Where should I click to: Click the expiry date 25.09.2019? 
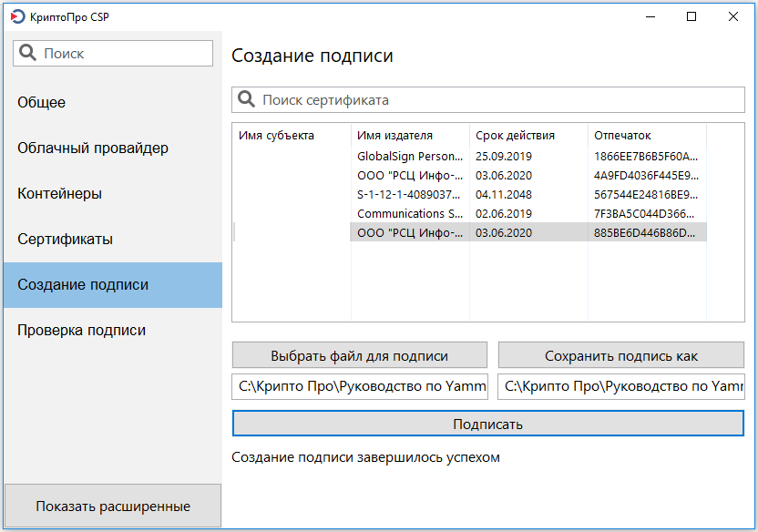point(503,156)
